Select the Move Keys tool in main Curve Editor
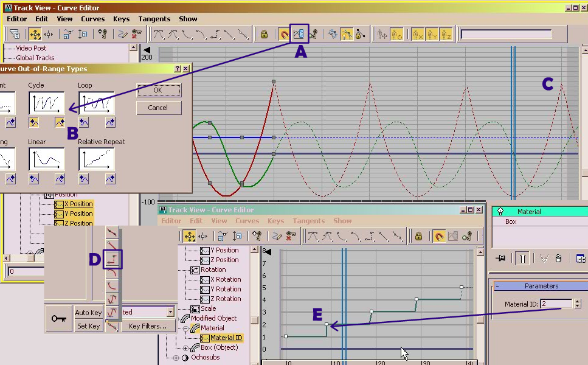 (35, 35)
